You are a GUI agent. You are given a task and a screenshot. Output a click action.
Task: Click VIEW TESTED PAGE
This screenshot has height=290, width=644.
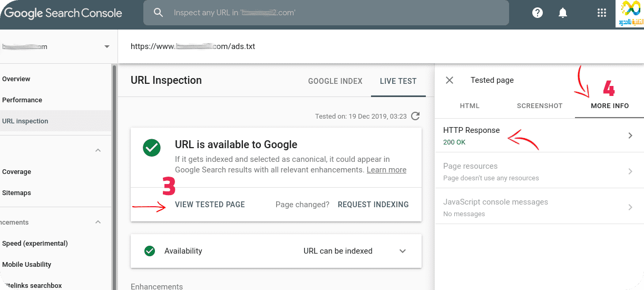(x=210, y=205)
